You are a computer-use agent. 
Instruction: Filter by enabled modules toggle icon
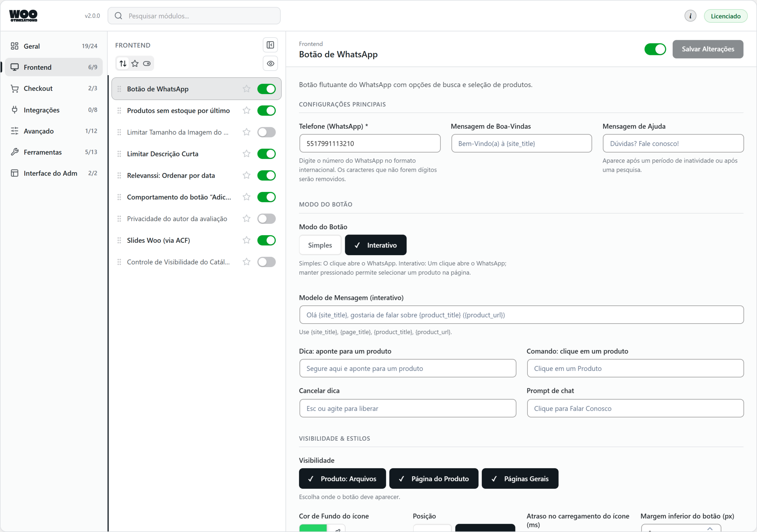click(x=147, y=63)
